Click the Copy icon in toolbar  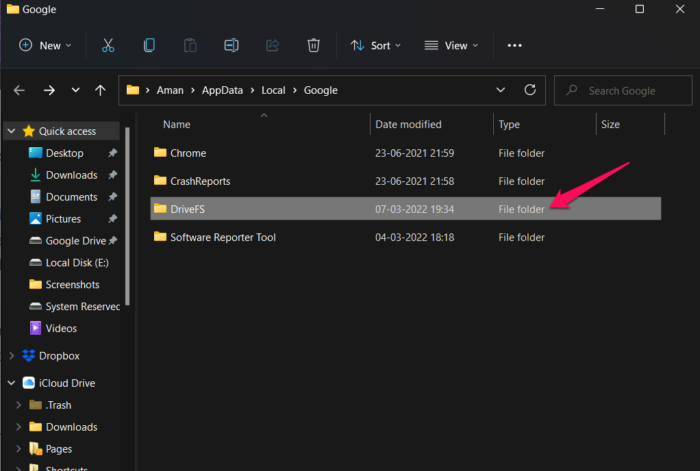tap(149, 45)
